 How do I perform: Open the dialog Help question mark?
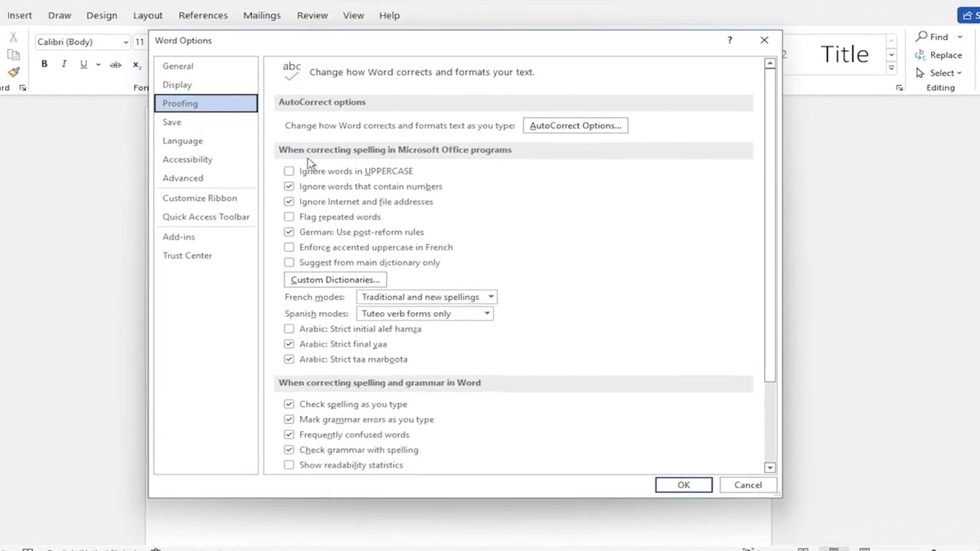[x=730, y=41]
